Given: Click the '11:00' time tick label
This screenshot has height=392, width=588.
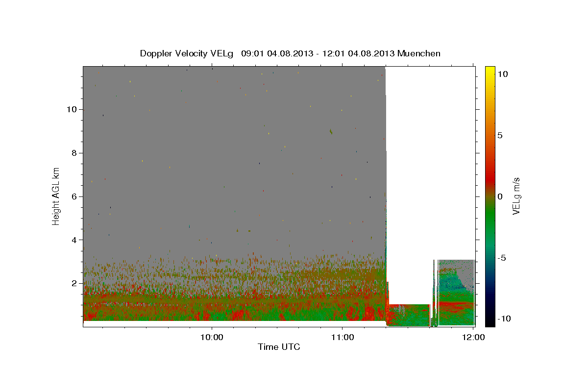Looking at the screenshot, I should pos(343,337).
